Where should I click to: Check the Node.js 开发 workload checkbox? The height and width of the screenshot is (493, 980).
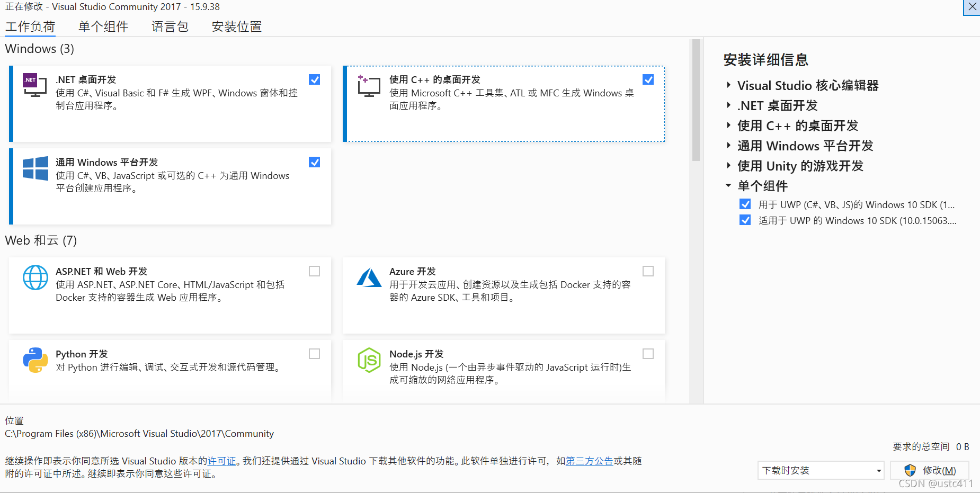click(x=648, y=354)
